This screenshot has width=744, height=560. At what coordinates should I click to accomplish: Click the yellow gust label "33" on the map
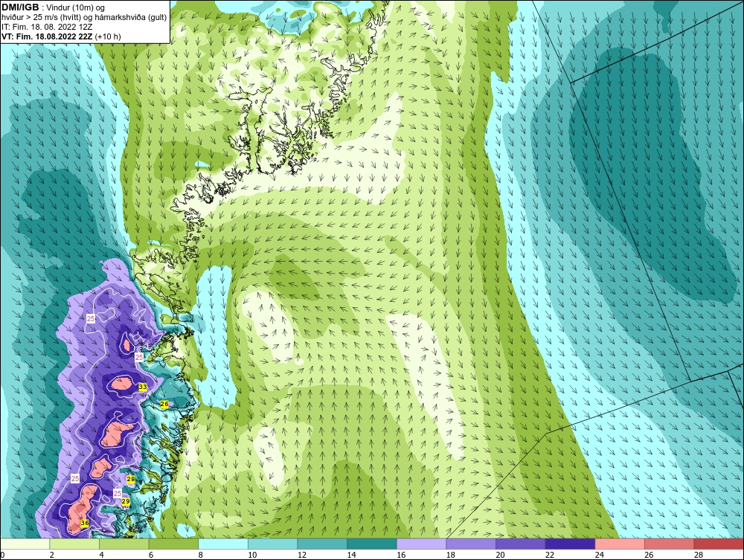[142, 387]
